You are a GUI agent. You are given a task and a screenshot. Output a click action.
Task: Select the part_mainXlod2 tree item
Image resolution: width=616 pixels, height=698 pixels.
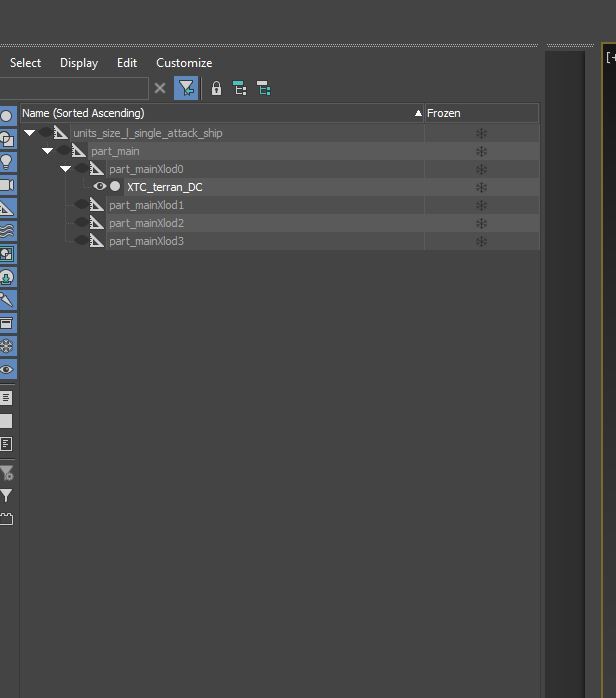[x=146, y=223]
